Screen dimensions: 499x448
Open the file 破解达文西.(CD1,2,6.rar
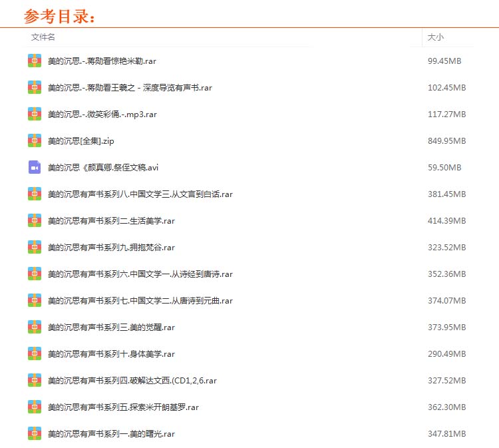point(132,380)
